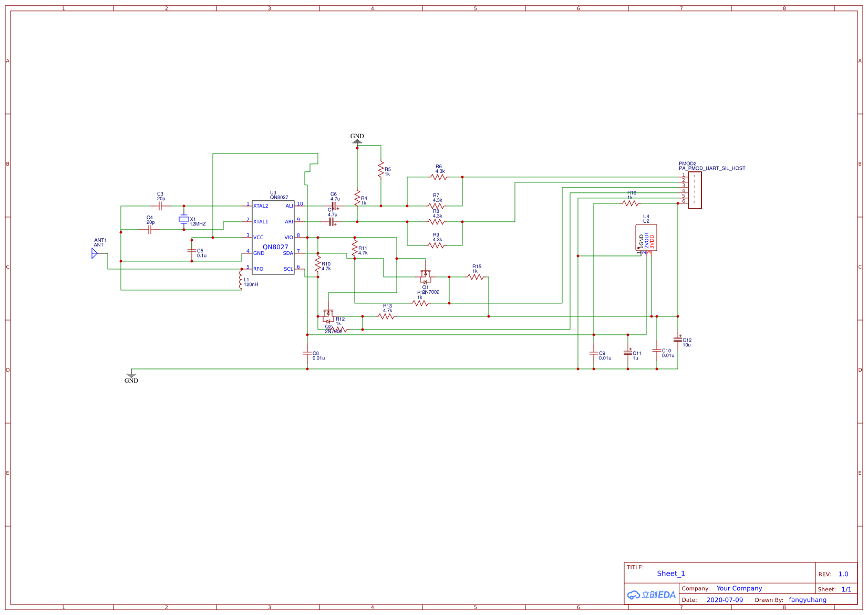Viewport: 868px width, 615px height.
Task: Click the 120nH inductor value text
Action: click(251, 284)
